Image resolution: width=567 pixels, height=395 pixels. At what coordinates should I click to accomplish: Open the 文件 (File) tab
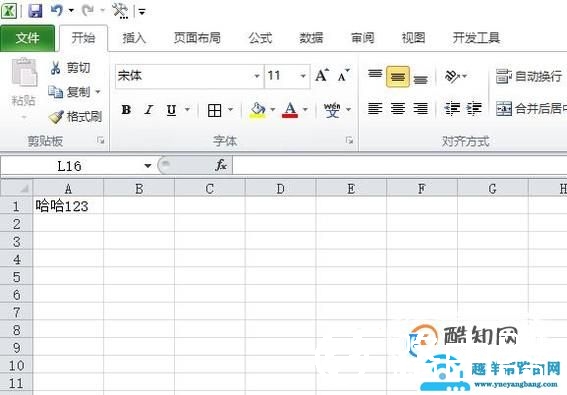[27, 38]
